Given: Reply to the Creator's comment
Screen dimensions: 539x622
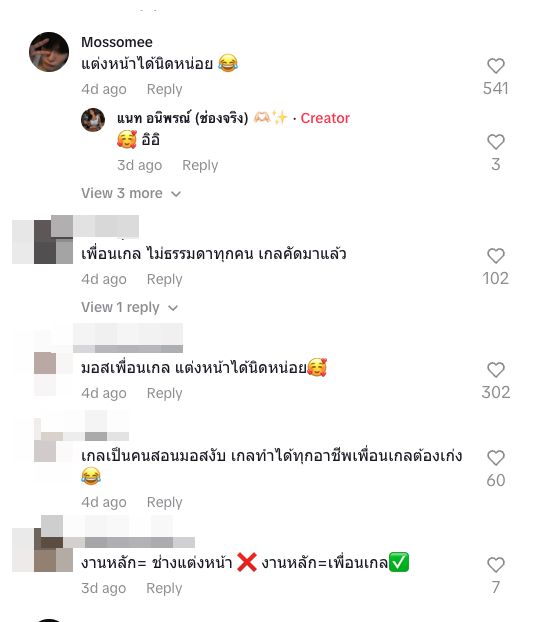Looking at the screenshot, I should (200, 165).
